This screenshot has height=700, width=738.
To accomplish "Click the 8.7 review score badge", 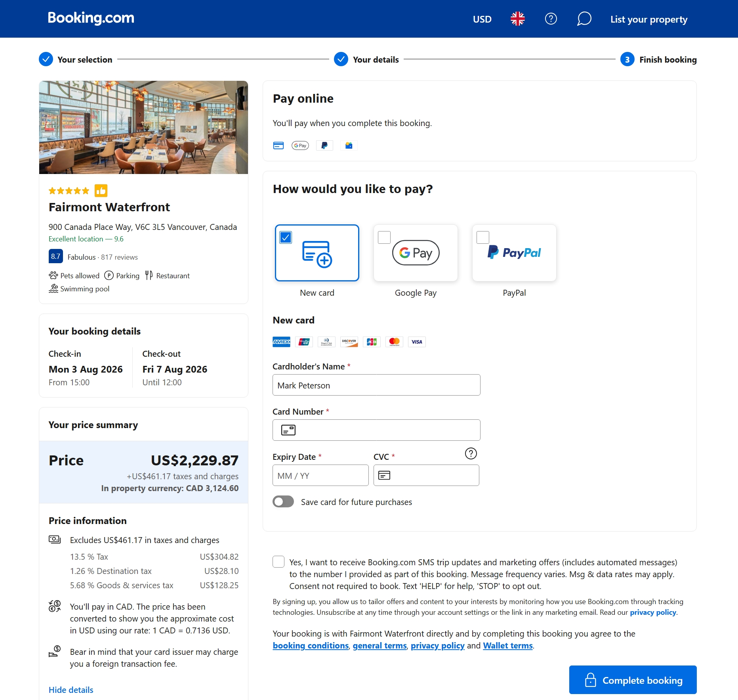I will (x=55, y=256).
